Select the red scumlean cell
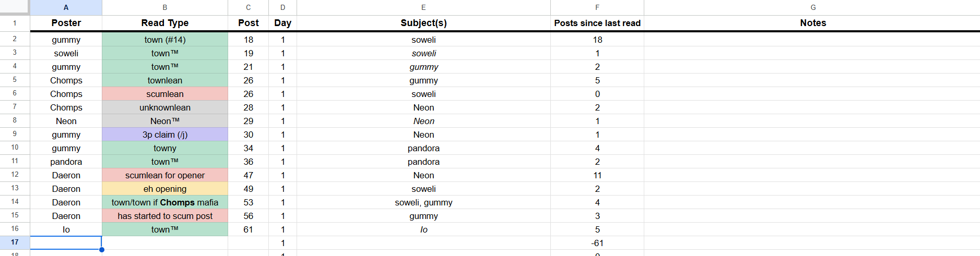 pos(165,94)
